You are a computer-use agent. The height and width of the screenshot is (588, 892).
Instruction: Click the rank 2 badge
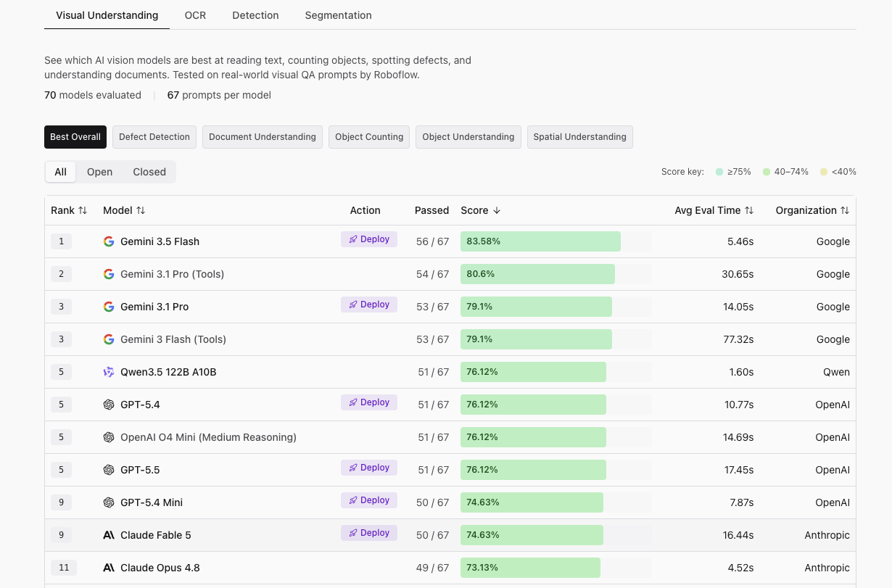(x=61, y=274)
